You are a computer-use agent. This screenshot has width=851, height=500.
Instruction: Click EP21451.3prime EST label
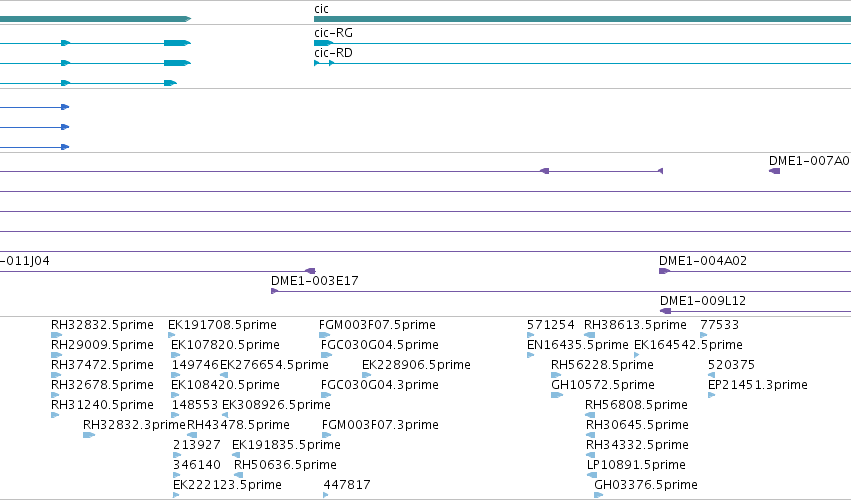[x=758, y=385]
